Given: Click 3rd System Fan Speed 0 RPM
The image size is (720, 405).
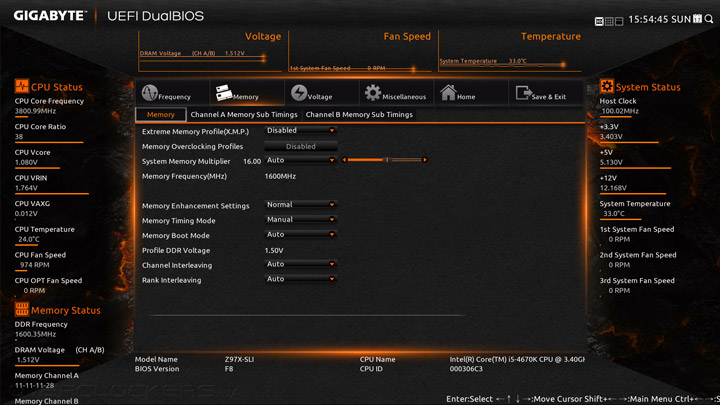Looking at the screenshot, I should click(x=619, y=291).
